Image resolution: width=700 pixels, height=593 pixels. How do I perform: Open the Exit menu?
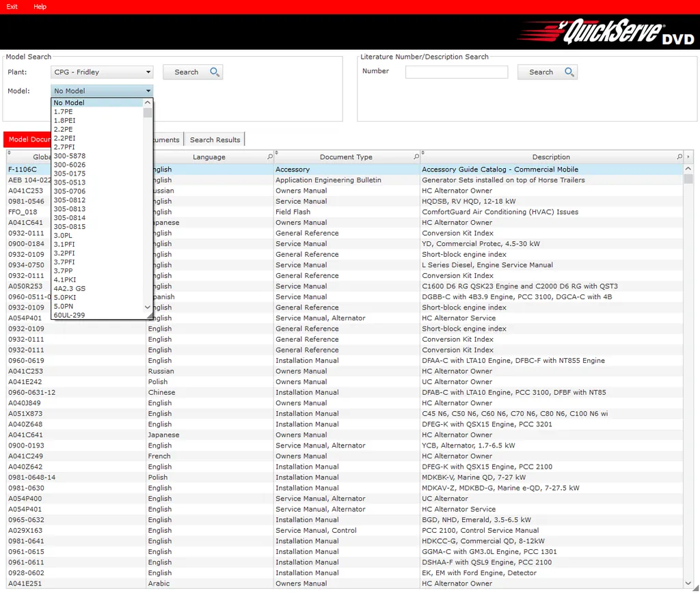(12, 7)
